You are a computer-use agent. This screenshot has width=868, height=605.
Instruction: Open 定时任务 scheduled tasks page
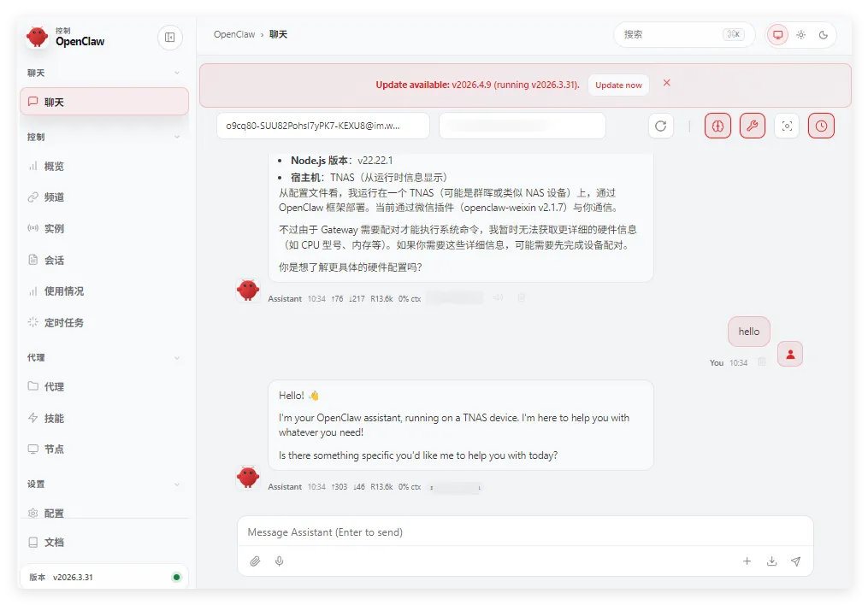104,322
